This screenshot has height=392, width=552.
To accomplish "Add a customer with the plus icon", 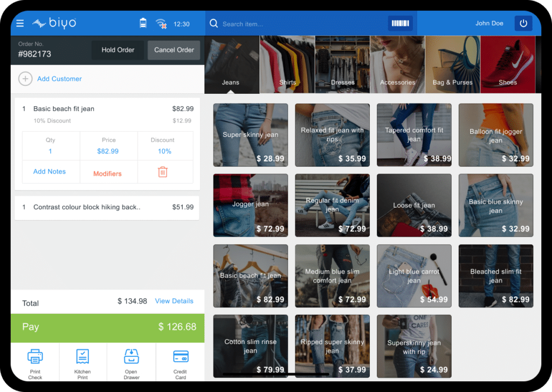I will [25, 79].
